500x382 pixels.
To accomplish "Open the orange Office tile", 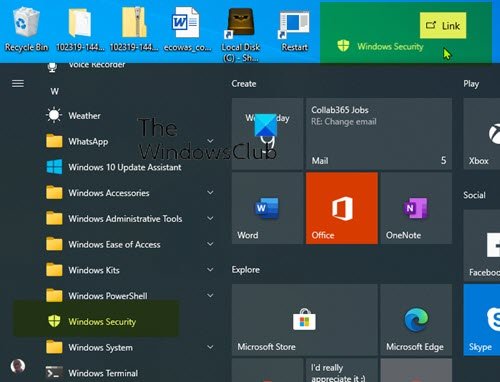I will click(342, 208).
